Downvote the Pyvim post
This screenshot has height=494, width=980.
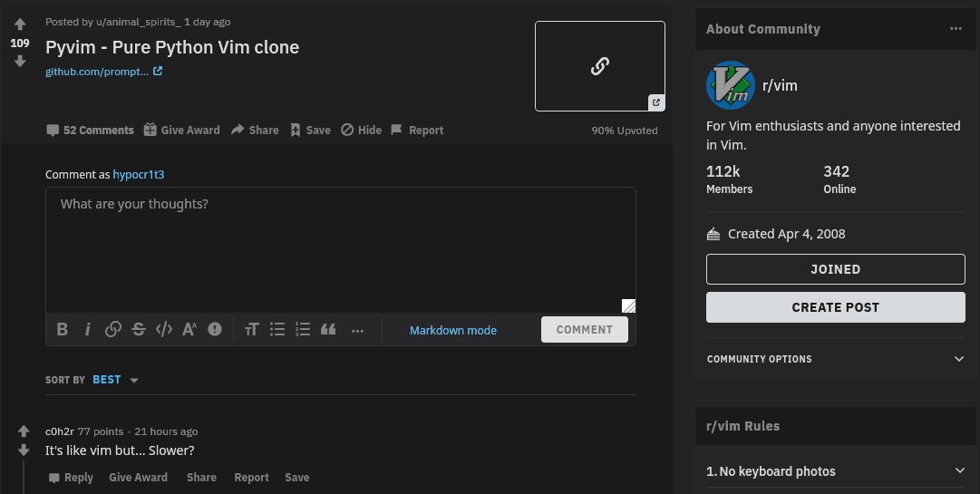click(20, 61)
